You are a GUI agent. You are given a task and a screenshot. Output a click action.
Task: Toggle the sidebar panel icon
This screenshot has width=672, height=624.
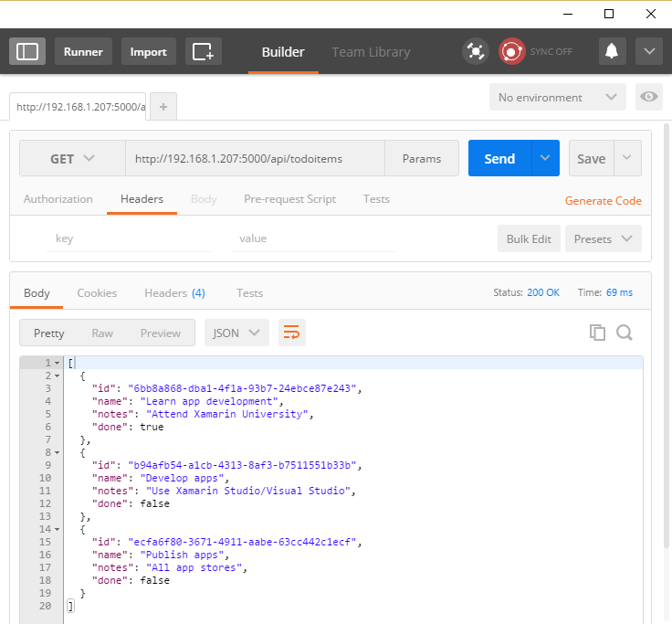point(27,51)
